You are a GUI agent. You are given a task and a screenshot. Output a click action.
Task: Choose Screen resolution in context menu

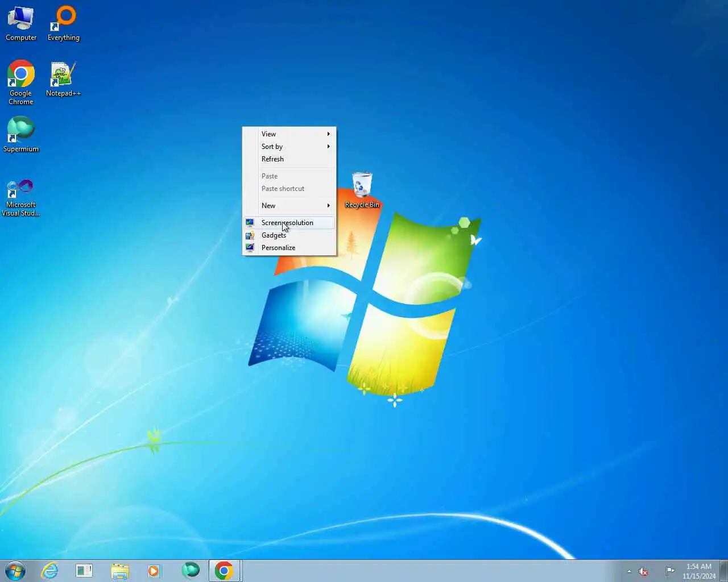pyautogui.click(x=289, y=223)
